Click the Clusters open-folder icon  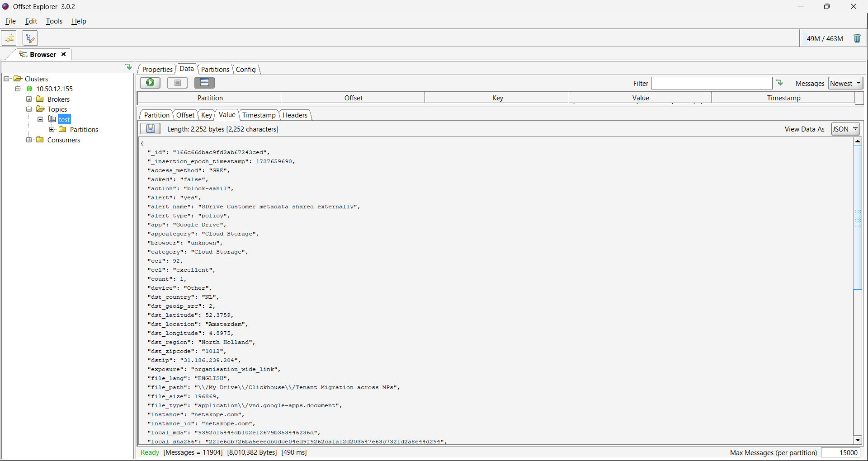click(18, 79)
